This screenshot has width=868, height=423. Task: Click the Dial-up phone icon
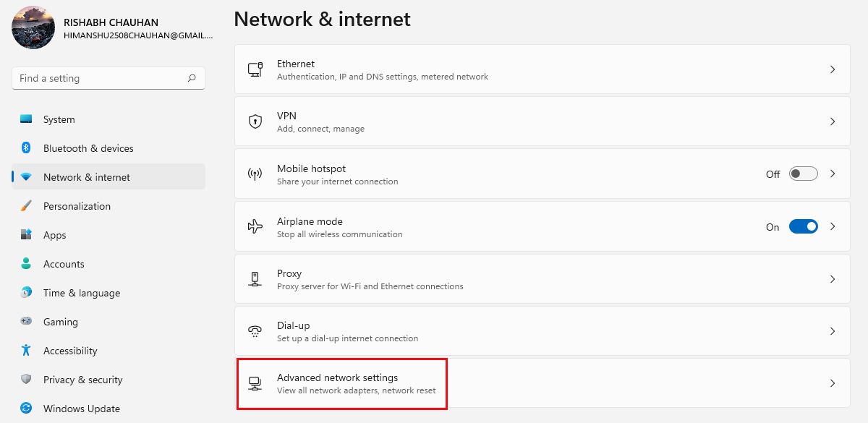[255, 331]
